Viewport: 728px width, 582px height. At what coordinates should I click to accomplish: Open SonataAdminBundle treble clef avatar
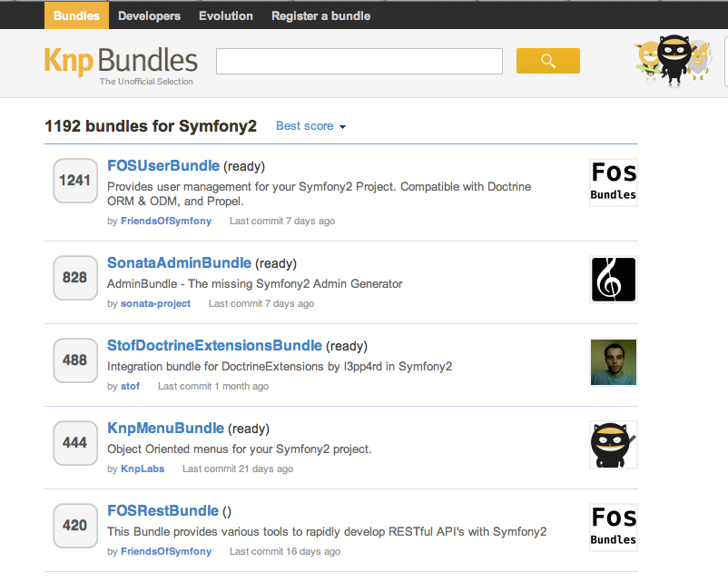coord(614,280)
